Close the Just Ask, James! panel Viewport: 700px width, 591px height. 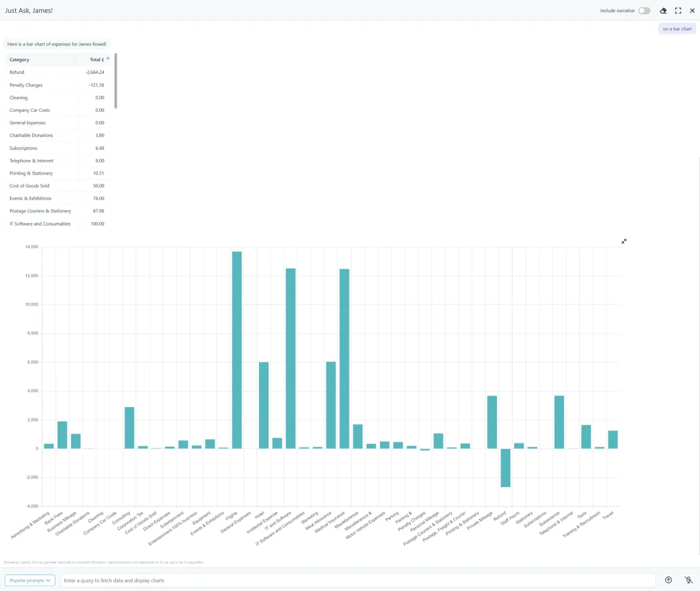[692, 11]
